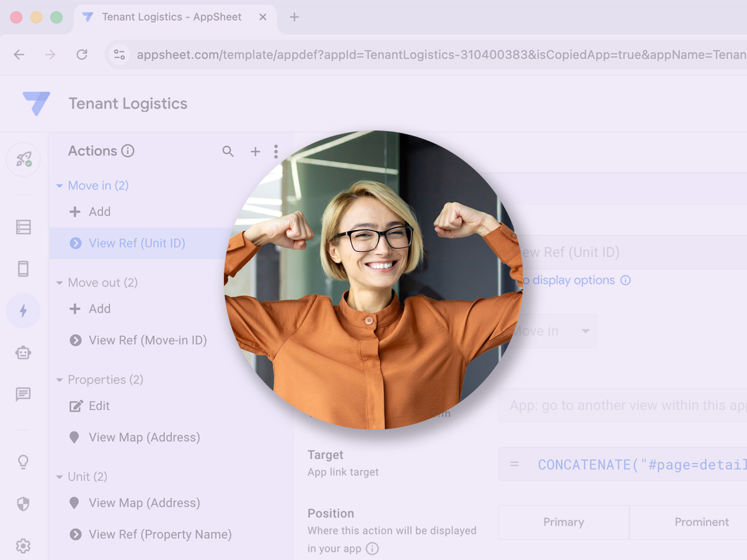This screenshot has height=560, width=747.
Task: Click info icon beside Position description
Action: 372,548
